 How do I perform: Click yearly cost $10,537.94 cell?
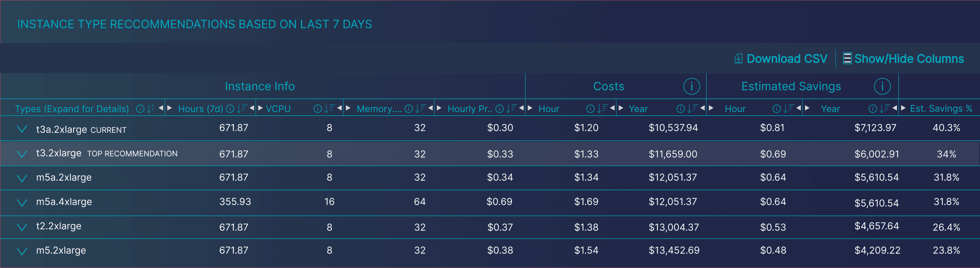[x=673, y=128]
